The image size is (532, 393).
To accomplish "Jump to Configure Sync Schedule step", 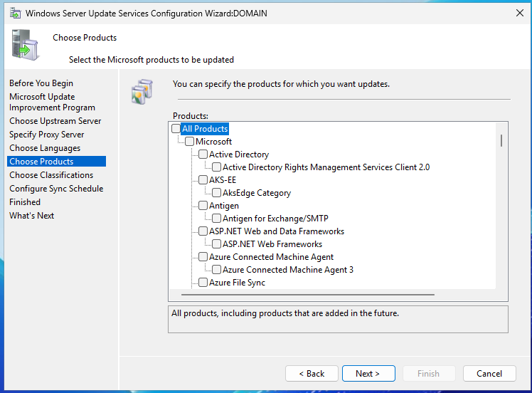I will [x=56, y=189].
